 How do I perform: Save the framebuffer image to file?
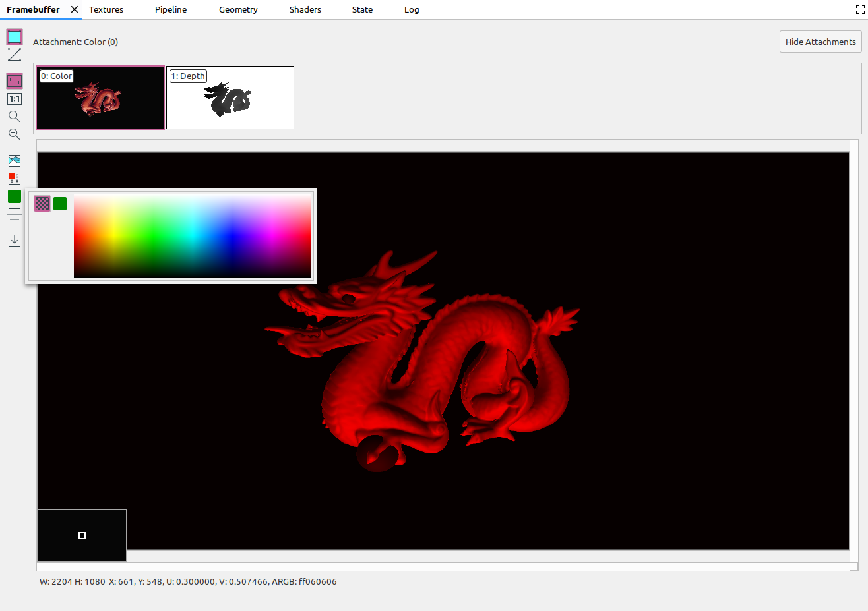pyautogui.click(x=15, y=241)
